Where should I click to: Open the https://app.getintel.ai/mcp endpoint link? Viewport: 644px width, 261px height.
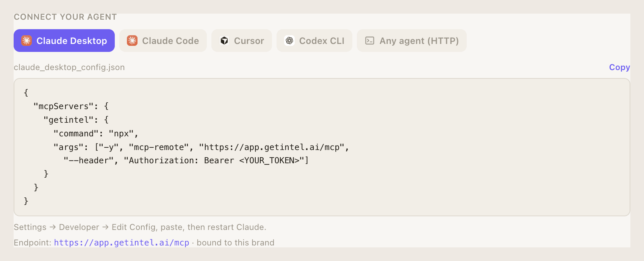(122, 243)
